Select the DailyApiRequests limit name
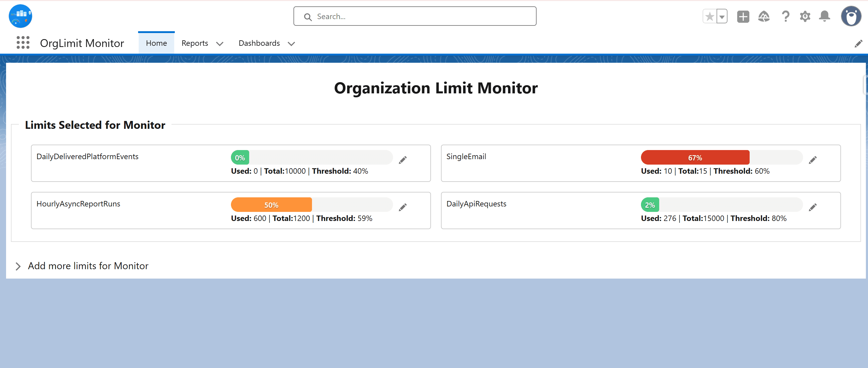Image resolution: width=868 pixels, height=368 pixels. (476, 204)
